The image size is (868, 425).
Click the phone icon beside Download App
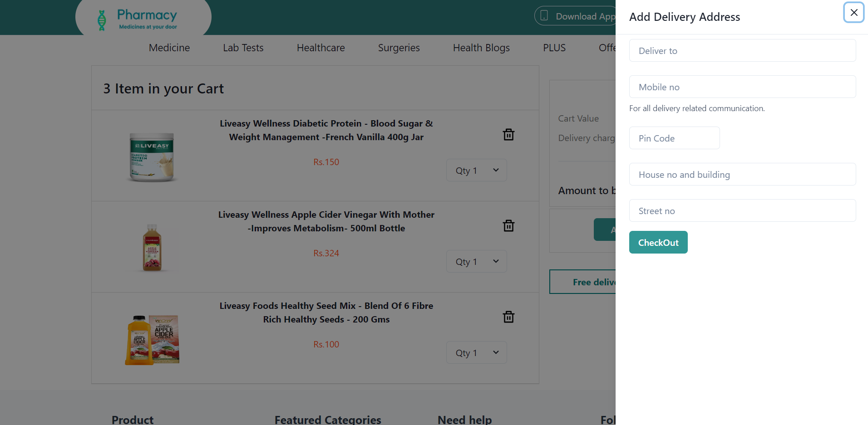pyautogui.click(x=544, y=16)
